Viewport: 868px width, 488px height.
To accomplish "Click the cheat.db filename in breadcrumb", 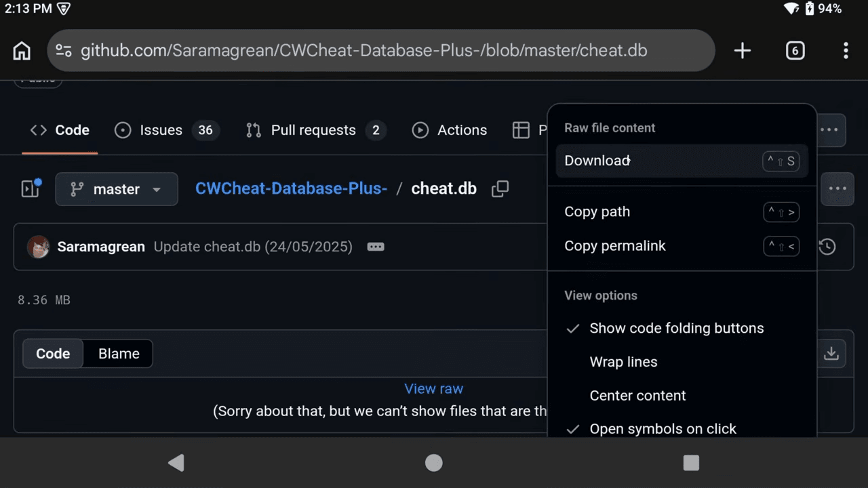I will tap(444, 188).
